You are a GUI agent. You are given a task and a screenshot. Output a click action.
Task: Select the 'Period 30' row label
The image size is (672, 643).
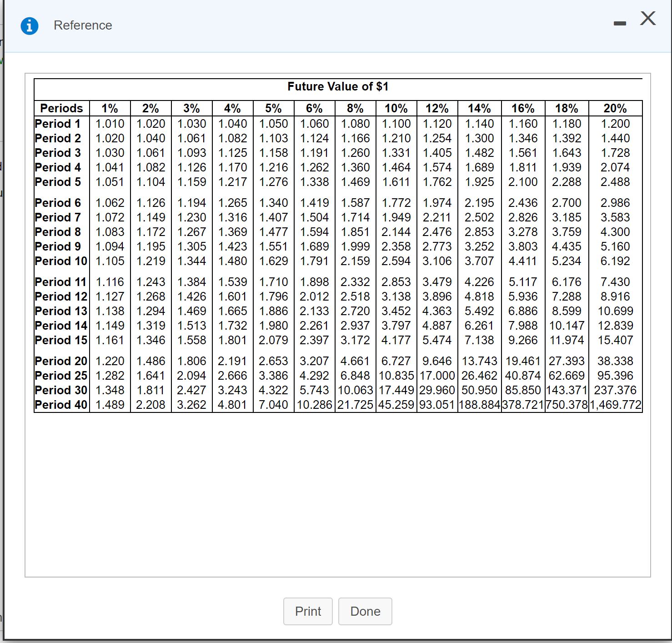61,390
